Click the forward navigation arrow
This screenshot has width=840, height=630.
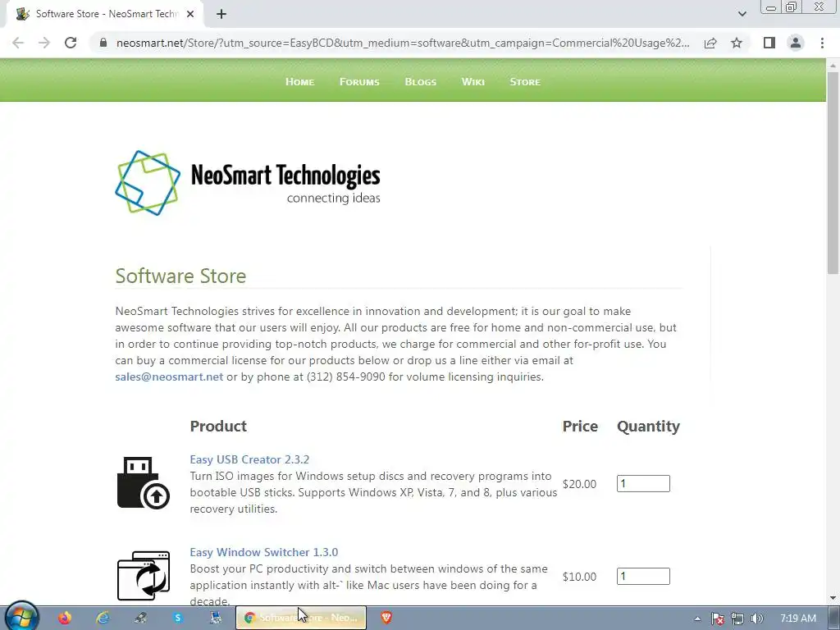click(x=44, y=43)
